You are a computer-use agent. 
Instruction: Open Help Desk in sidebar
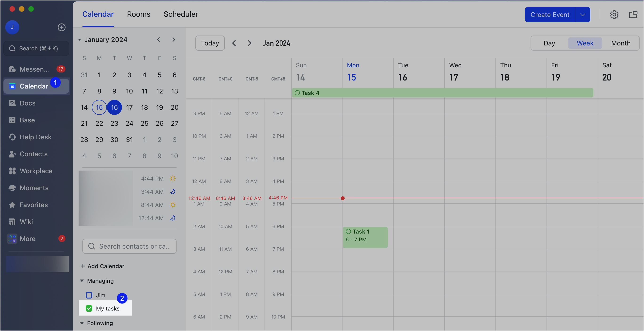(x=35, y=137)
